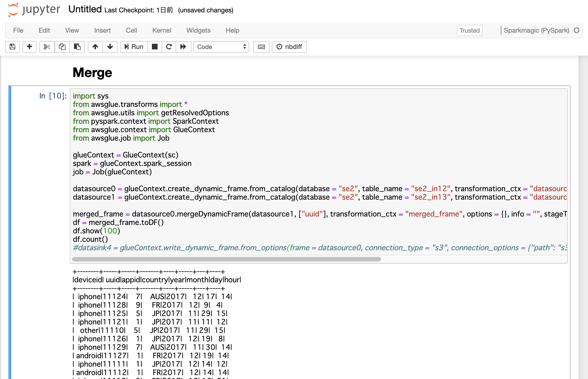Click into the code editor at import sys

click(x=91, y=96)
